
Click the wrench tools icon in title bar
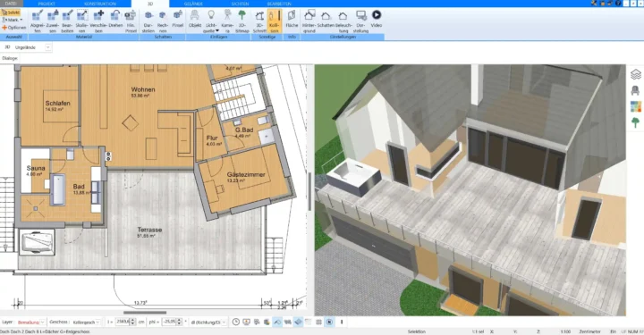click(x=594, y=4)
